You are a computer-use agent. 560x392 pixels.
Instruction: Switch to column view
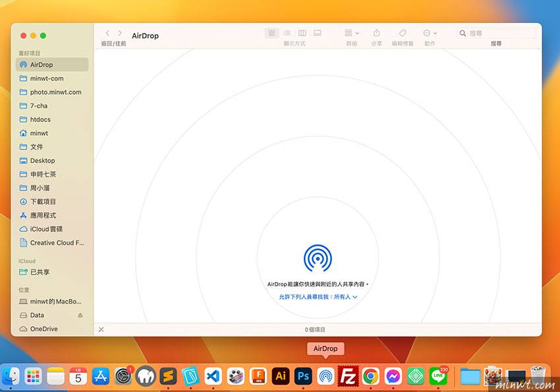[x=302, y=33]
